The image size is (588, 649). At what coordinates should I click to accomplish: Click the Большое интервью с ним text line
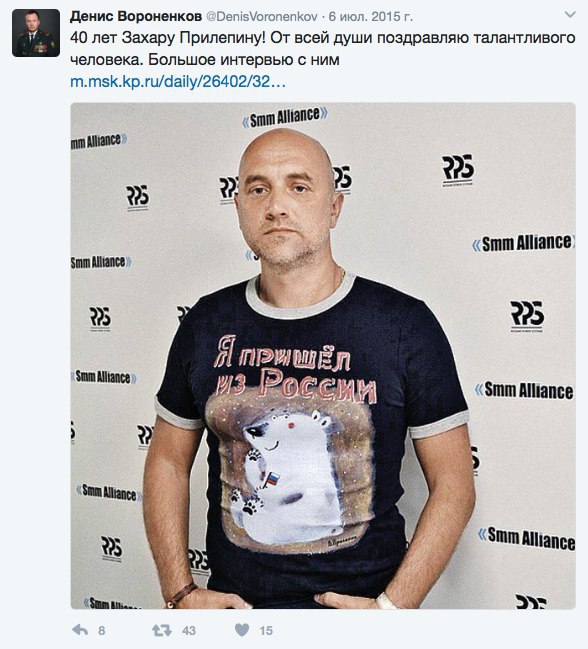pos(243,60)
